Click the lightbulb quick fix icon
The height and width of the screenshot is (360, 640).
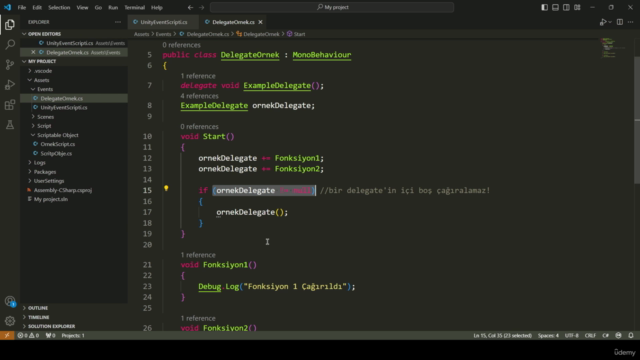pyautogui.click(x=166, y=188)
